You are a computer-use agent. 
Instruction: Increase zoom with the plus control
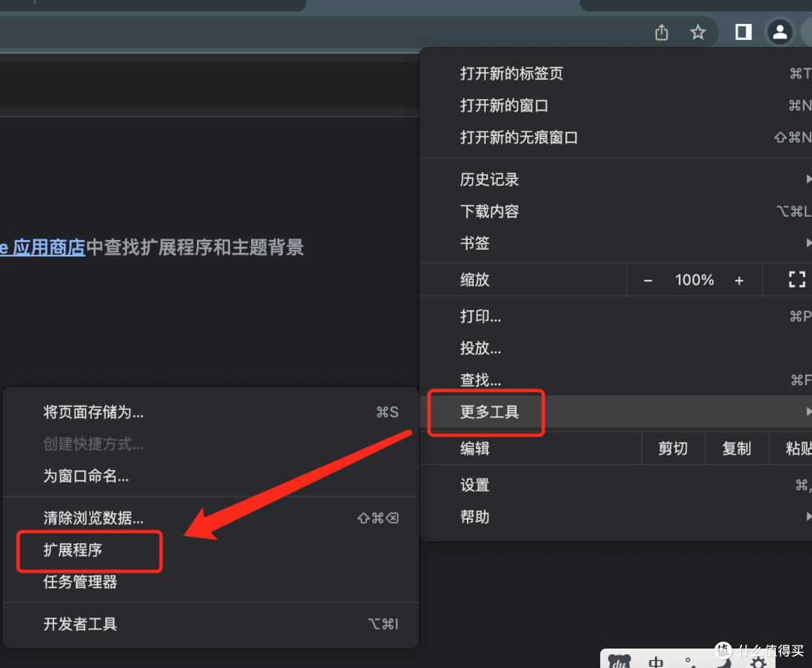click(x=739, y=279)
